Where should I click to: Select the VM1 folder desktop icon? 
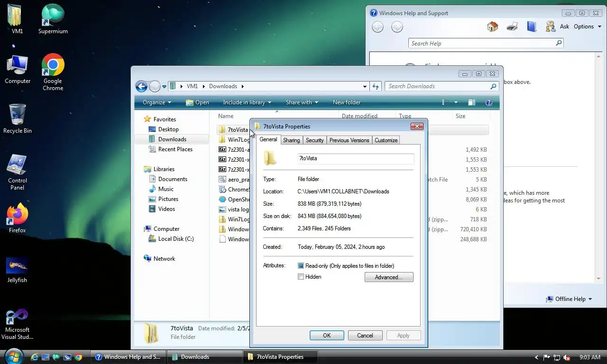[18, 19]
